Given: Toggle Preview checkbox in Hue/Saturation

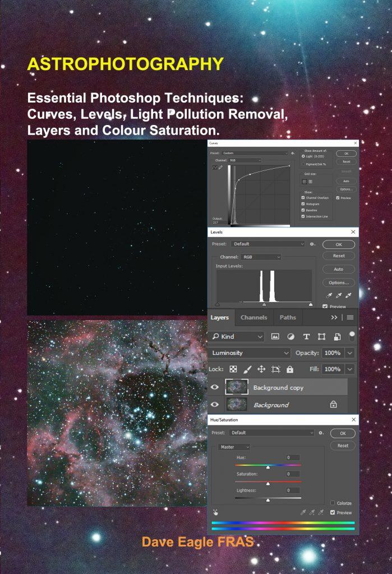Looking at the screenshot, I should [333, 512].
